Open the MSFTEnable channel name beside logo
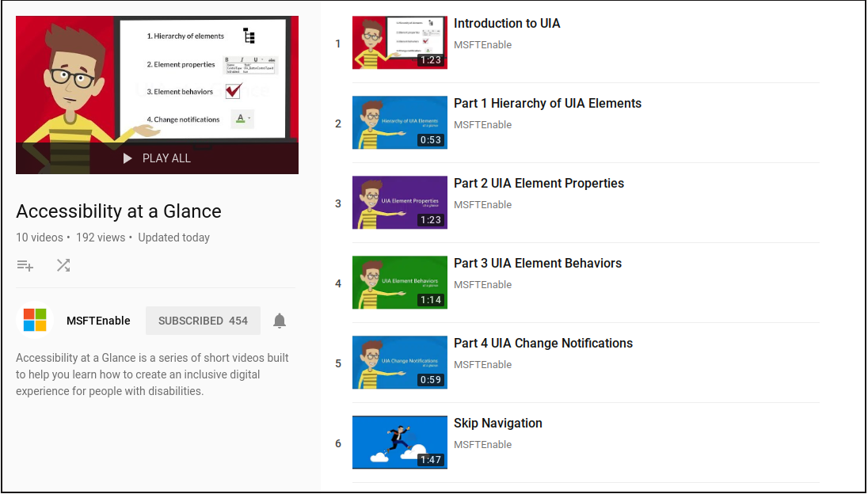This screenshot has width=868, height=494. (x=98, y=321)
